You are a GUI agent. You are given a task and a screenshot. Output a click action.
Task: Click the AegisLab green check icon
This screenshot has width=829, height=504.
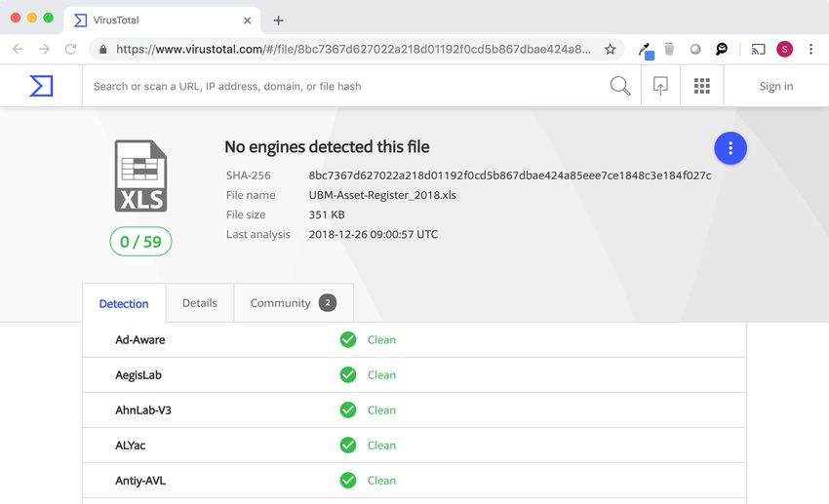tap(348, 375)
